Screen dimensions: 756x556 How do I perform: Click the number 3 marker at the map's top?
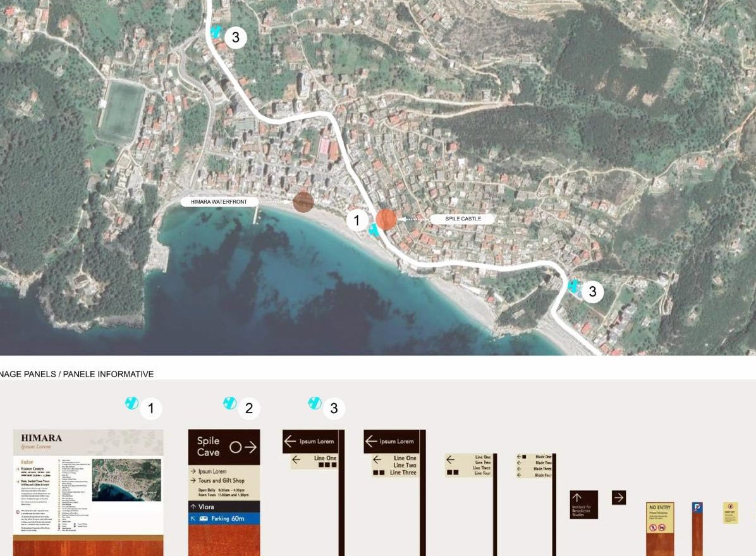point(235,37)
